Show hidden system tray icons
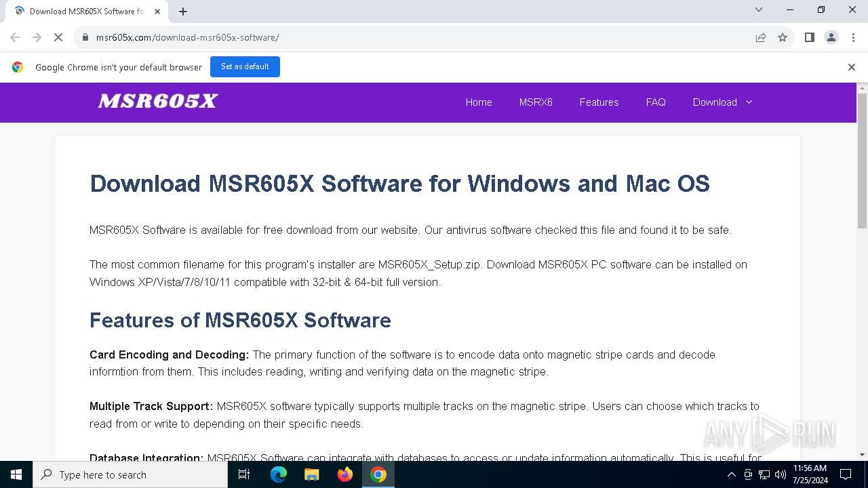Screen dimensions: 868x488 pyautogui.click(x=731, y=474)
